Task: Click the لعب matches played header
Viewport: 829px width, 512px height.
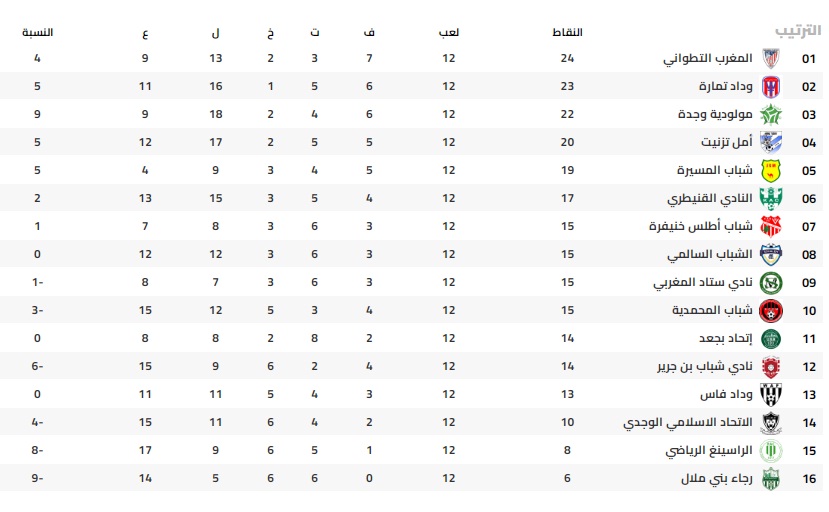Action: pyautogui.click(x=449, y=33)
